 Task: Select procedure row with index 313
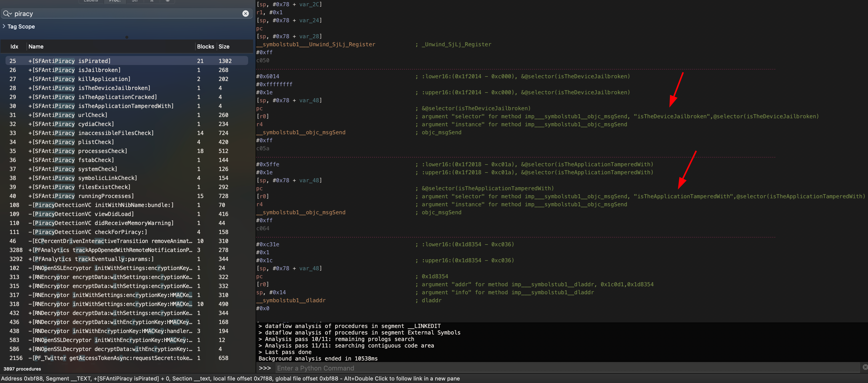point(127,277)
